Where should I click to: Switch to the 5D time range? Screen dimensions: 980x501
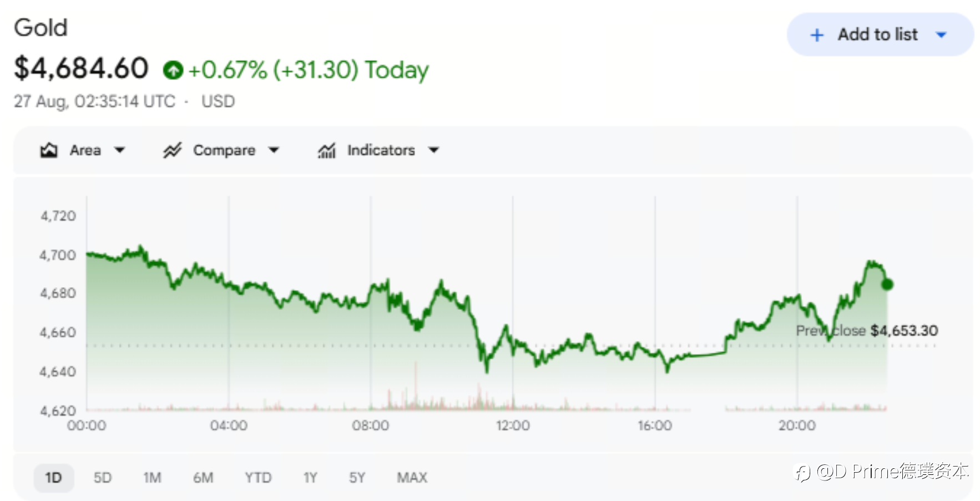coord(103,478)
